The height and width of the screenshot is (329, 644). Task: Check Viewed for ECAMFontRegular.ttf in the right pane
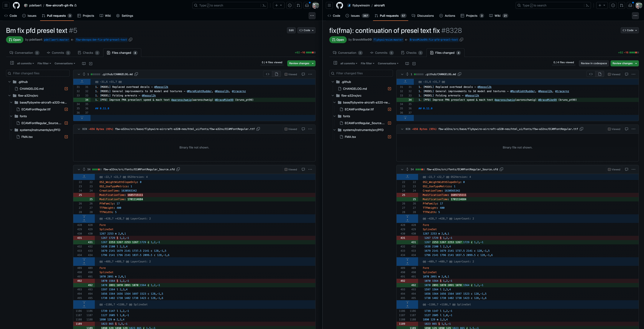(x=609, y=129)
